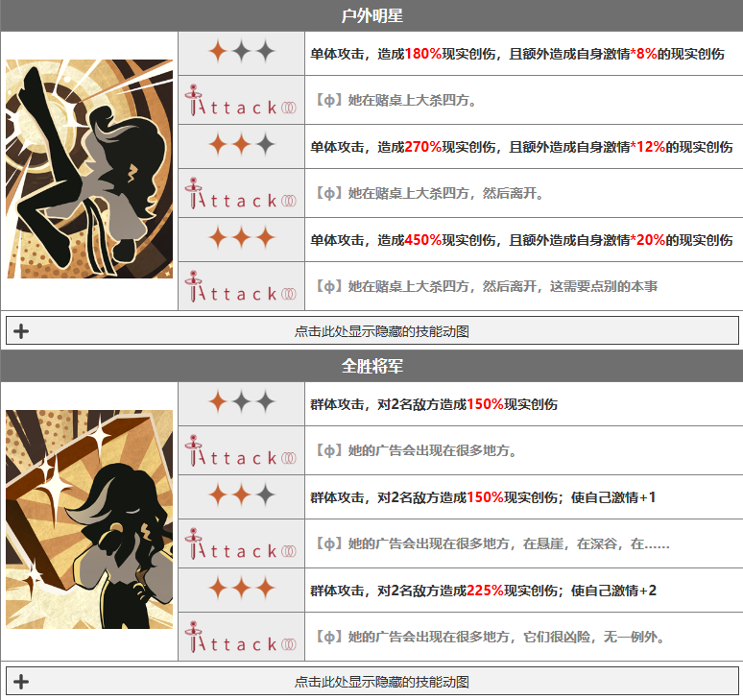
Task: Select description 对2名敌方造成150%现实创伤 without 激情
Action: (x=434, y=404)
